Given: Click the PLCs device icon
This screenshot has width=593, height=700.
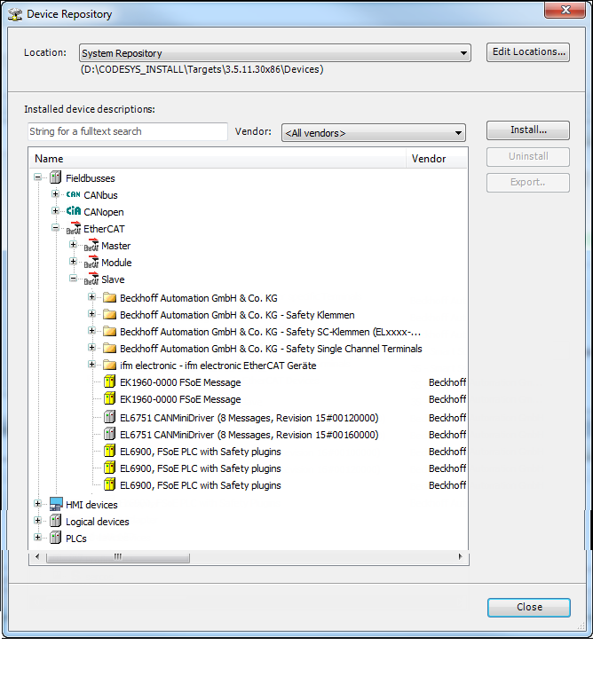Looking at the screenshot, I should (x=56, y=539).
